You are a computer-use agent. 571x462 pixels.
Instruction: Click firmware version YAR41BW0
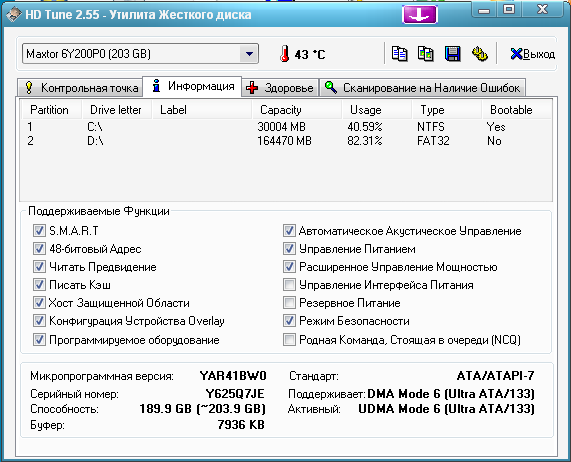click(x=233, y=375)
